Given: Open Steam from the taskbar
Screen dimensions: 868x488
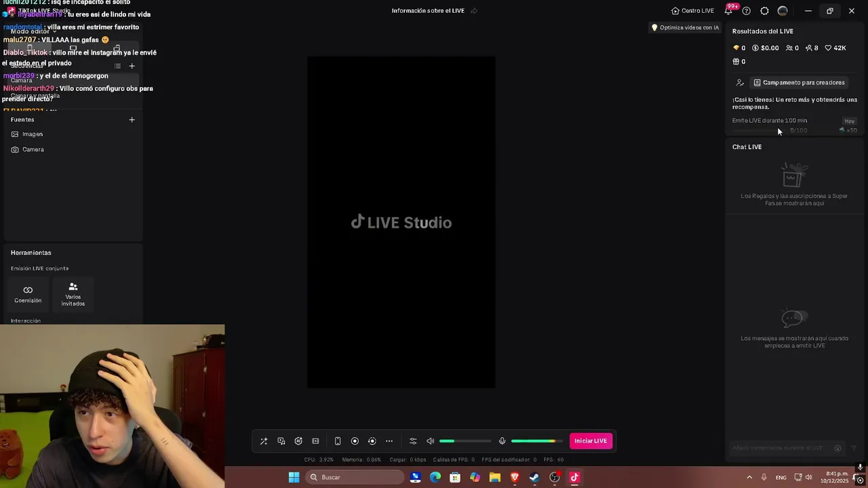Looking at the screenshot, I should click(534, 477).
